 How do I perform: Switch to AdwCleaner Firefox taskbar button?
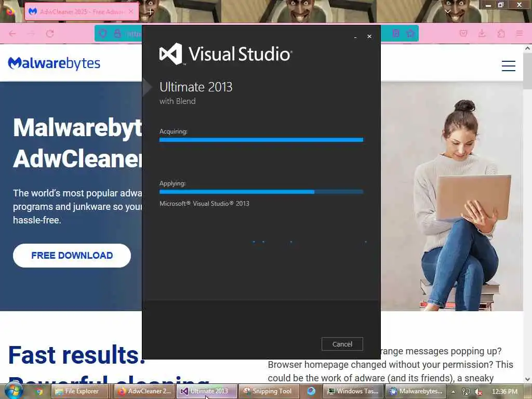[x=144, y=391]
